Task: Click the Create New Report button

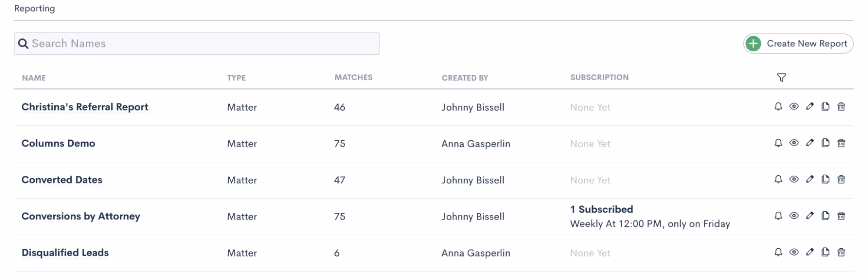Action: [x=798, y=43]
